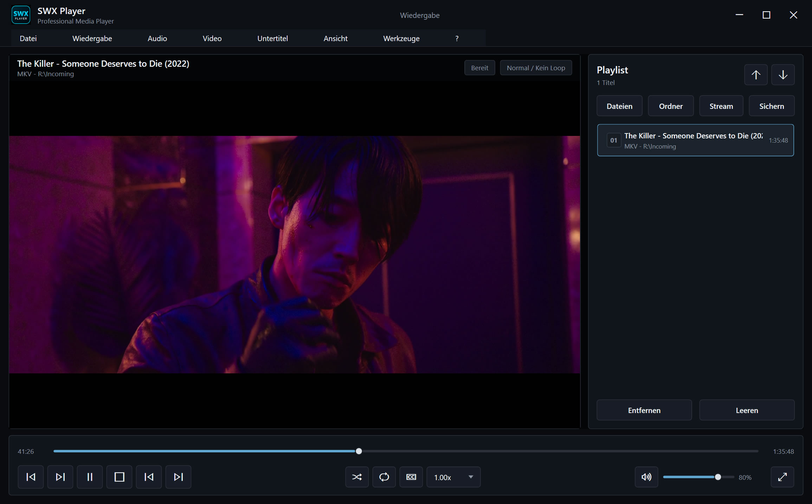
Task: Open the Datei menu
Action: 28,38
